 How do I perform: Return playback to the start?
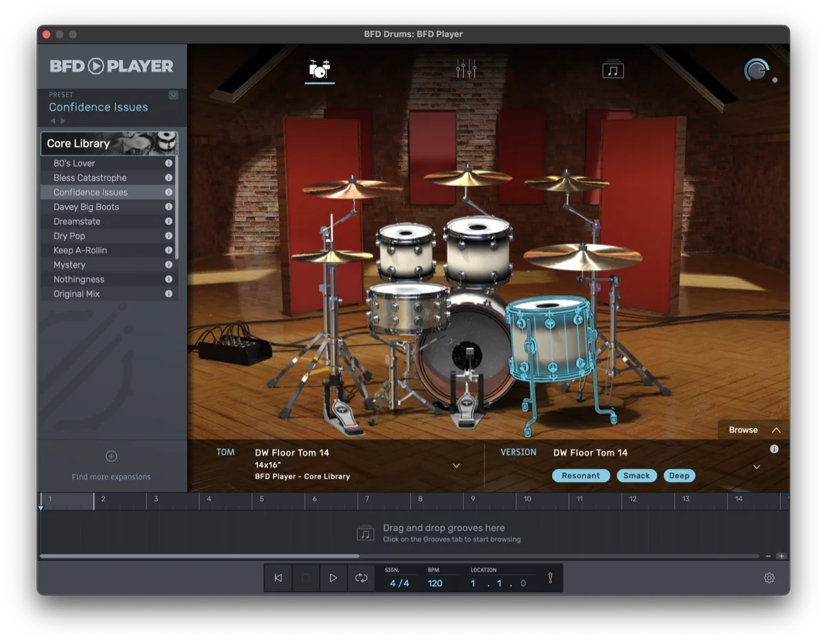click(x=278, y=578)
